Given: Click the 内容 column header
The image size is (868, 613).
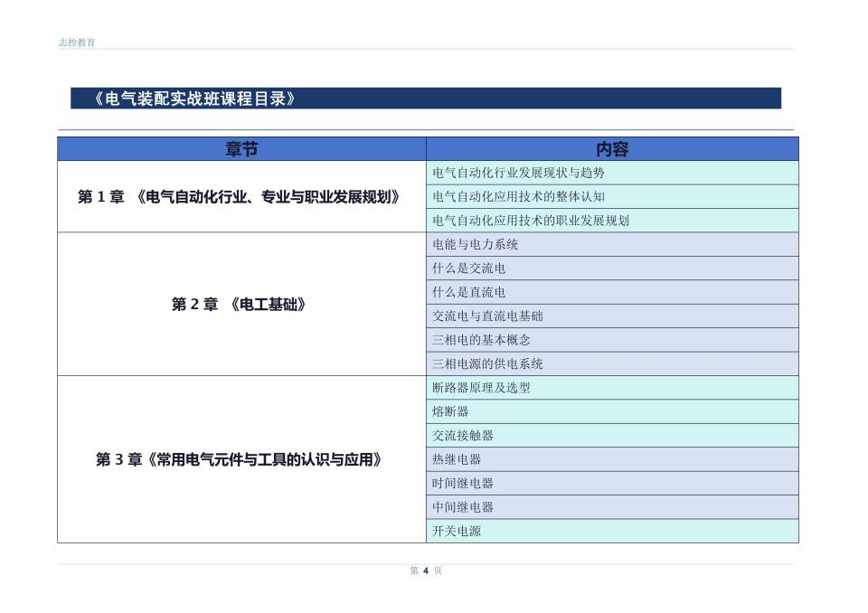Looking at the screenshot, I should click(x=612, y=149).
